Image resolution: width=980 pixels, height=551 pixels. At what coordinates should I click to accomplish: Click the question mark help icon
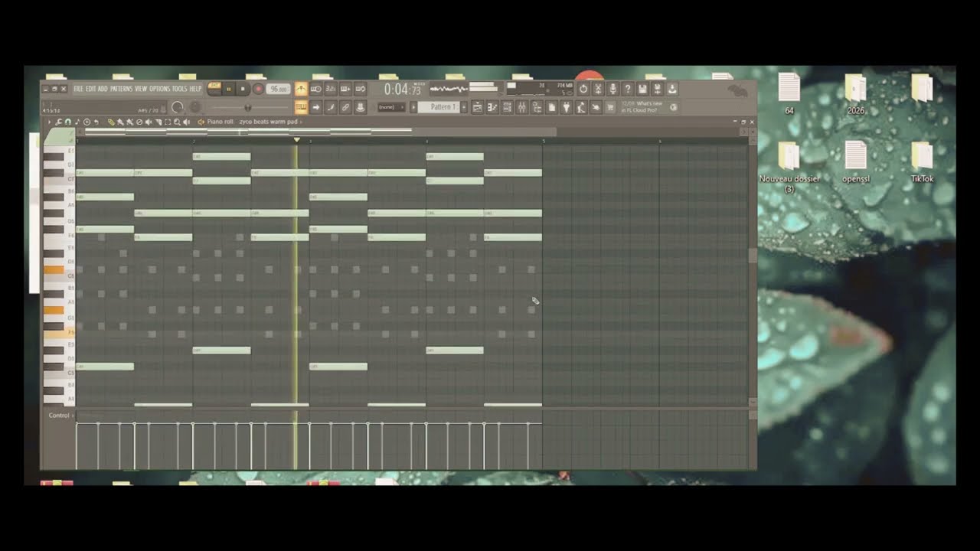point(627,89)
